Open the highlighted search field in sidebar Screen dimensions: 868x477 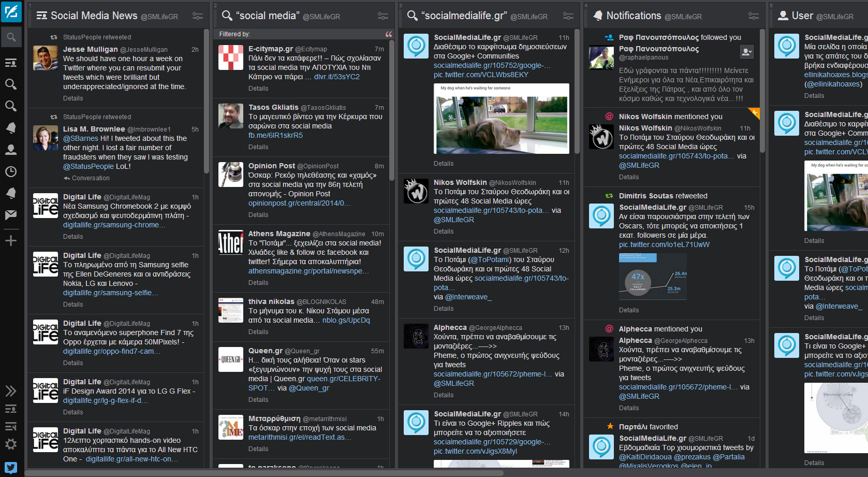click(11, 37)
